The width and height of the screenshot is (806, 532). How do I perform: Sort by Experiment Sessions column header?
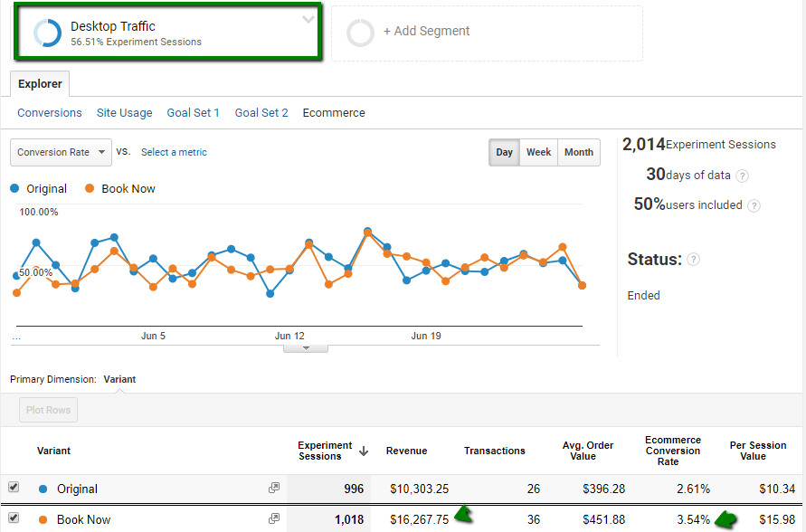click(325, 451)
